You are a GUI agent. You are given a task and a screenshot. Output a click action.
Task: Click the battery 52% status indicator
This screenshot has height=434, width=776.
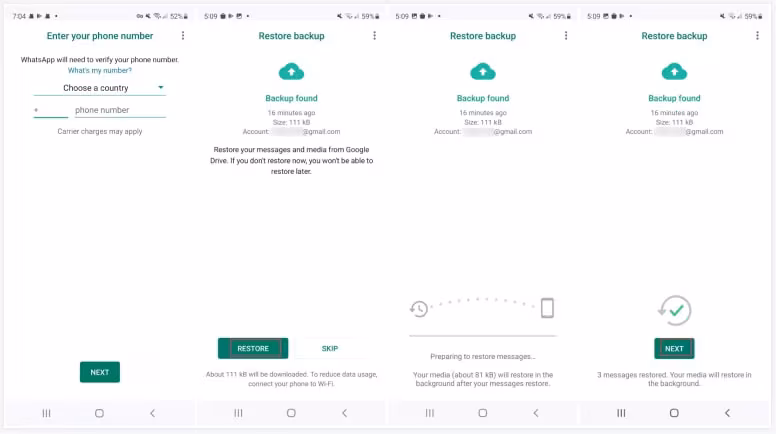tap(179, 16)
